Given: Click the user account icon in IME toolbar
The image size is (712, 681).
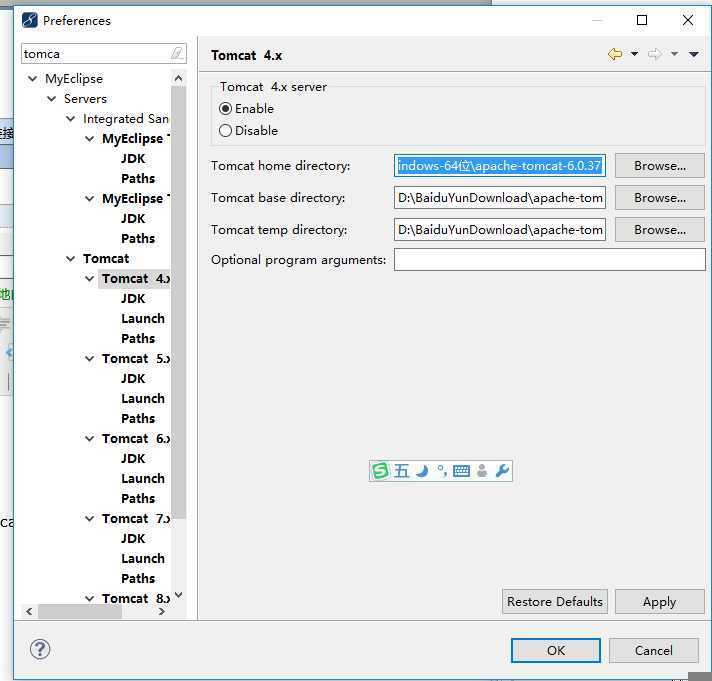Looking at the screenshot, I should coord(482,471).
